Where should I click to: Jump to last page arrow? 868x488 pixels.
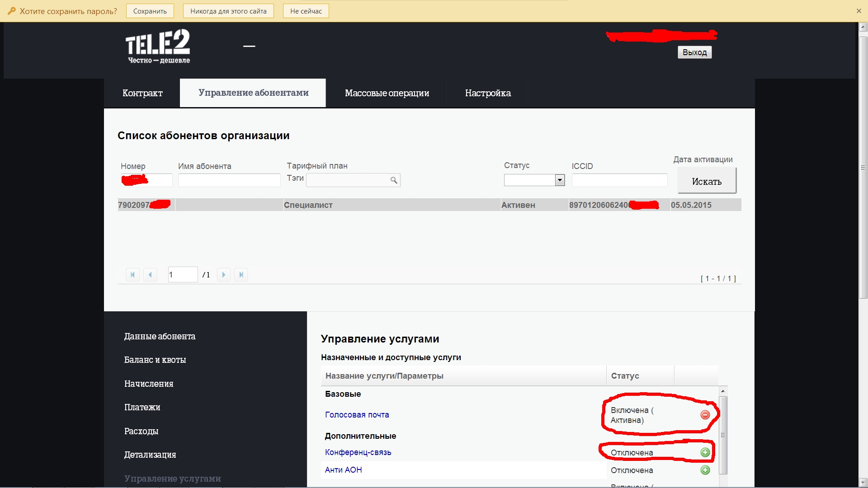241,275
